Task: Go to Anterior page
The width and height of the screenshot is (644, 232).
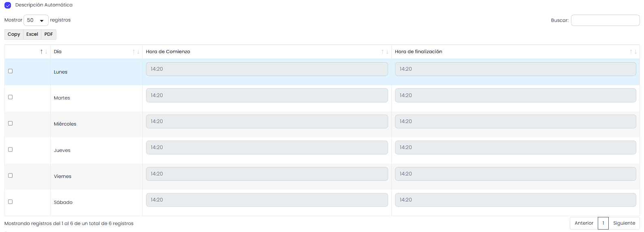Action: click(584, 223)
